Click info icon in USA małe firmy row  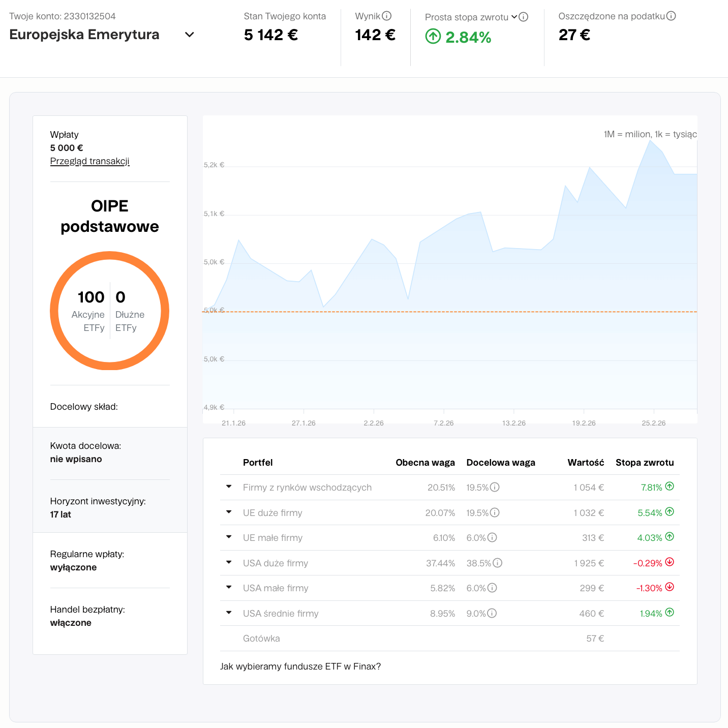coord(492,588)
